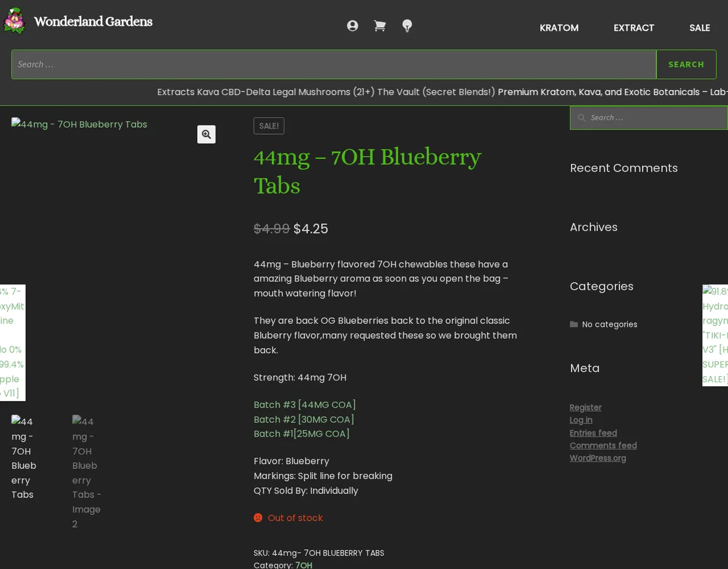Open the previous product on left edge

click(x=12, y=343)
